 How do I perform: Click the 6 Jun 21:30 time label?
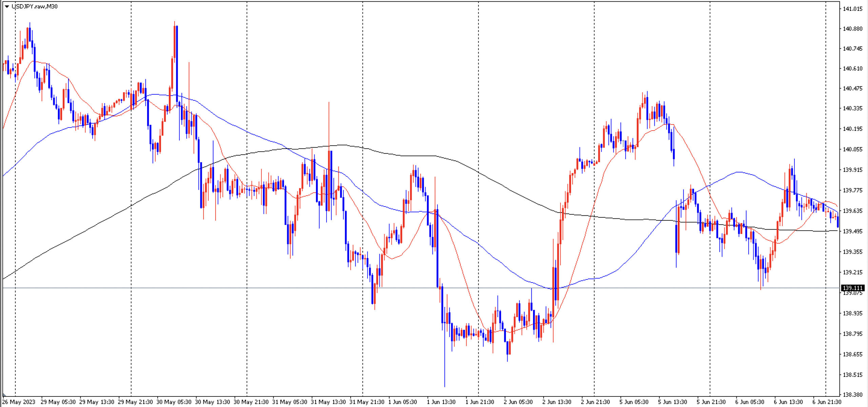coord(827,402)
